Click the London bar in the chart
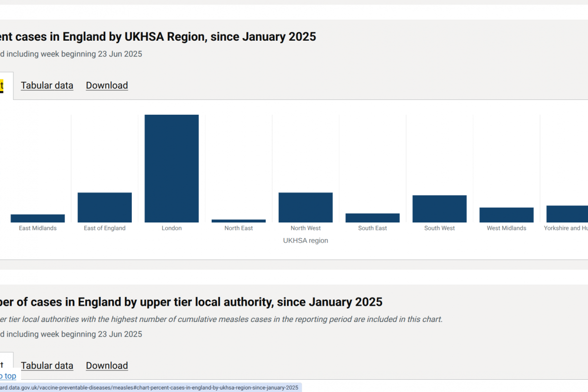This screenshot has height=392, width=588. 171,169
